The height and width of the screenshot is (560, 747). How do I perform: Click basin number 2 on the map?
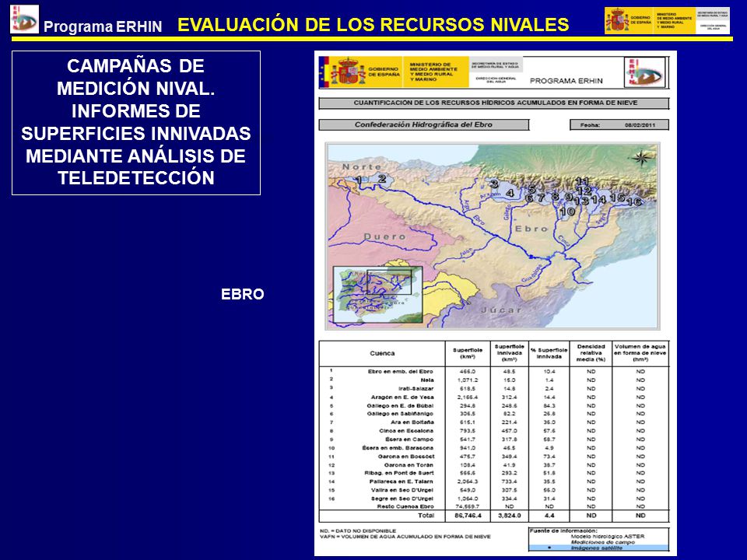(382, 179)
